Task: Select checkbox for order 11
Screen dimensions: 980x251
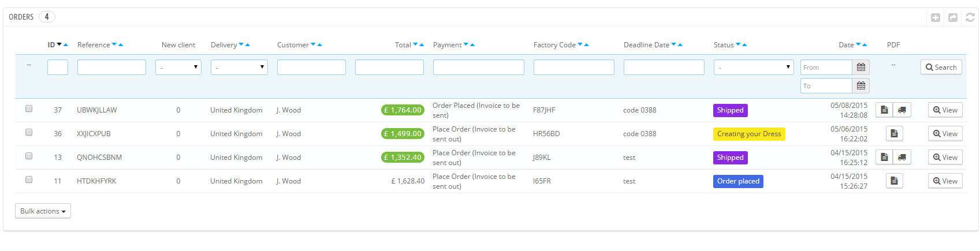Action: pyautogui.click(x=29, y=179)
